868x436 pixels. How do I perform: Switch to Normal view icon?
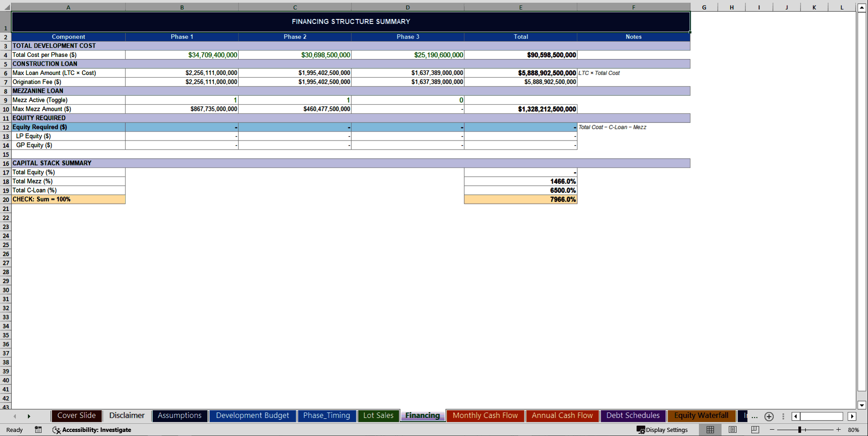710,430
